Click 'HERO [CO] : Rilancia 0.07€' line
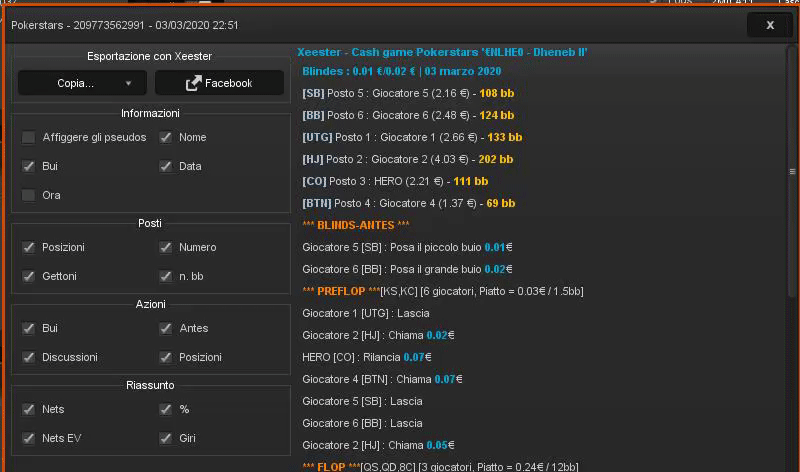This screenshot has height=472, width=800. 367,357
